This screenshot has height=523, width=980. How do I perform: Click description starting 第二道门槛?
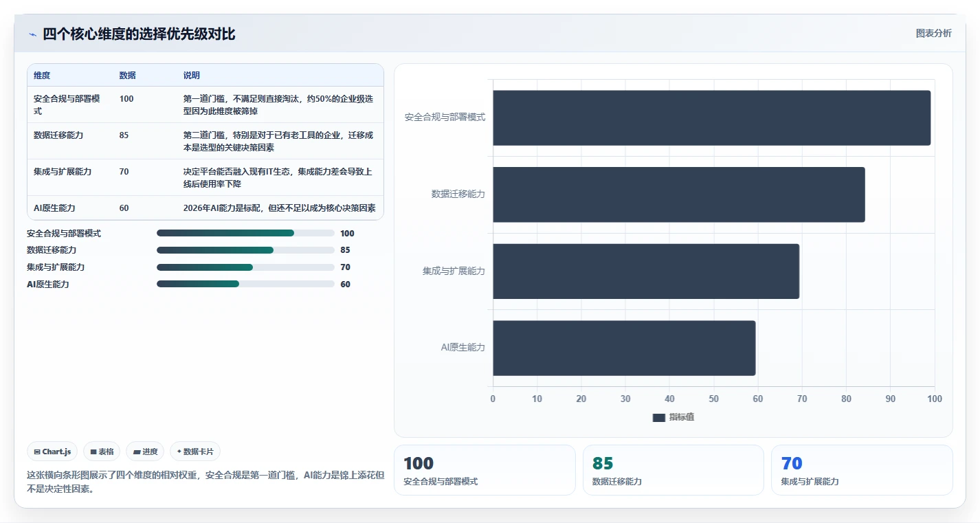point(278,142)
